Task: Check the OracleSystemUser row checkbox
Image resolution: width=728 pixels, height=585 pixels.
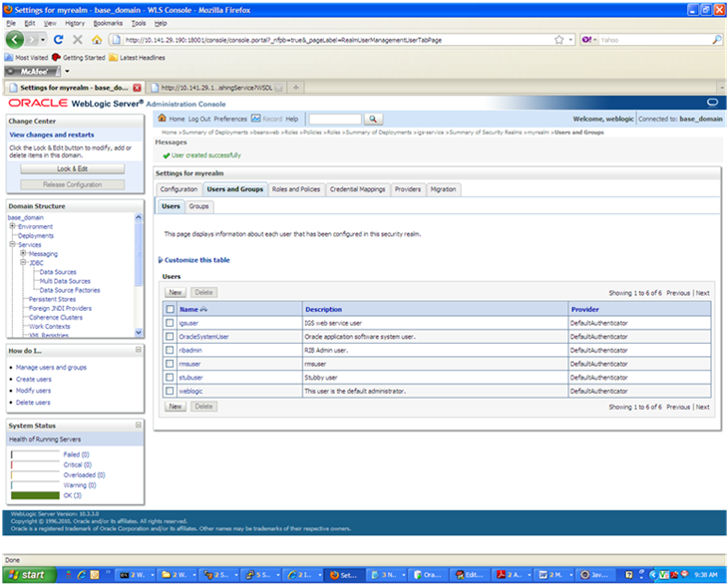Action: click(x=170, y=336)
